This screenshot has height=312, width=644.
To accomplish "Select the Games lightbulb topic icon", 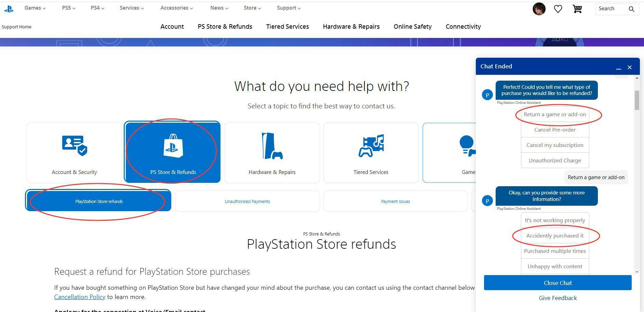I will (x=467, y=146).
